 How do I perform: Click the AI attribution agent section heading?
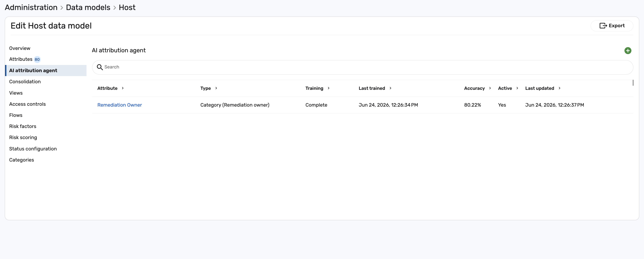tap(119, 50)
